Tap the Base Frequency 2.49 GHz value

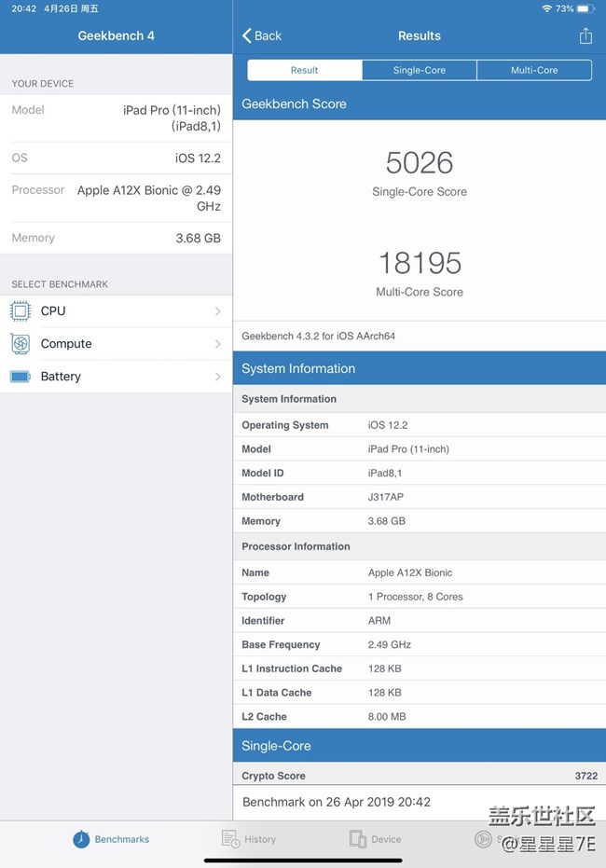coord(390,645)
